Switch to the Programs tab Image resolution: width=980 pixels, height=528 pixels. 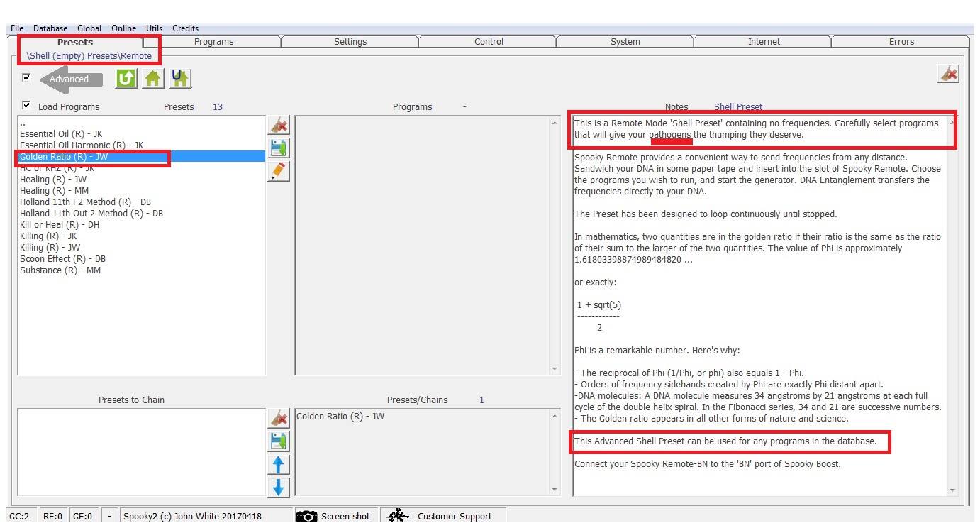click(213, 42)
